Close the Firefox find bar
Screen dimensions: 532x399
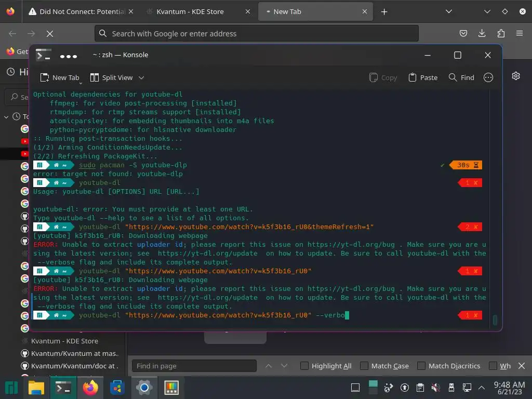coord(522,366)
